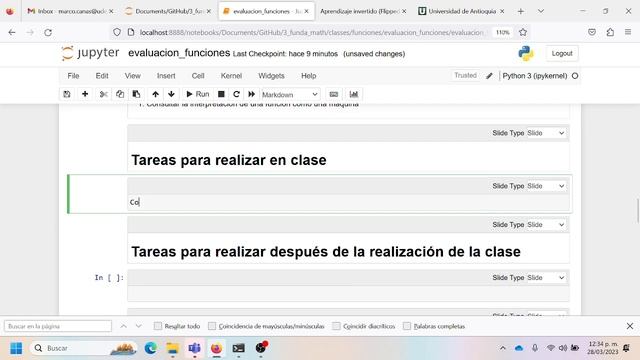The image size is (640, 360).
Task: Open the Kernel menu
Action: pos(231,76)
